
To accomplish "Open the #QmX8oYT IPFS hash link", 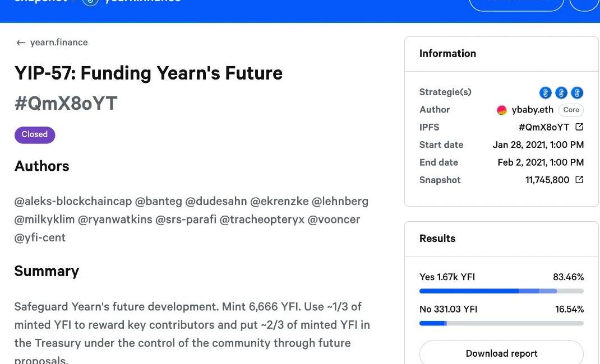I will tap(543, 127).
